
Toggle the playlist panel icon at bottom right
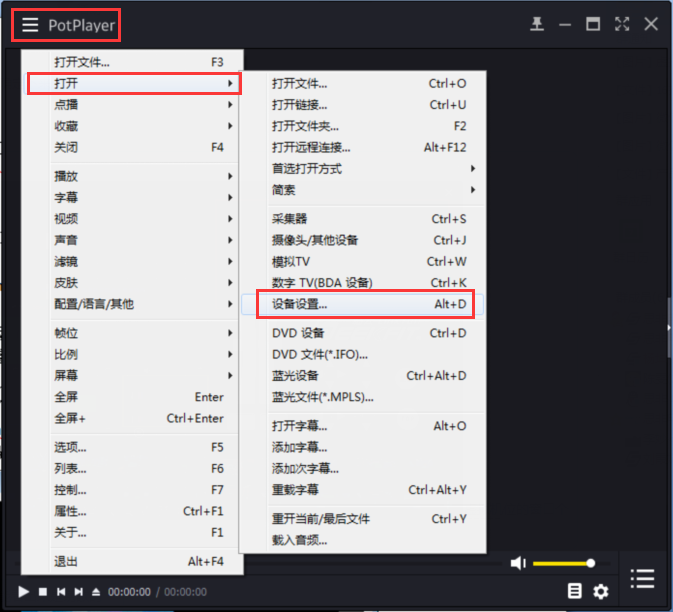642,579
